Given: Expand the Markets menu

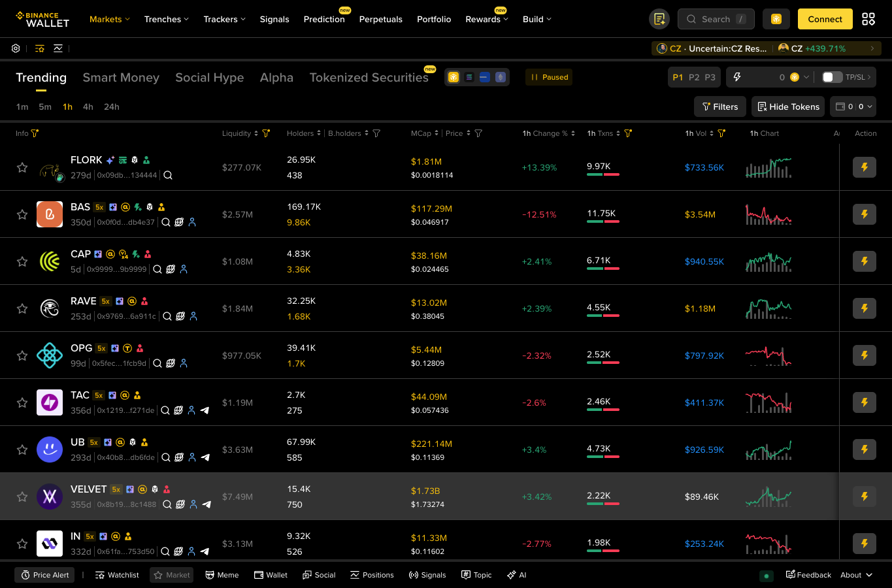Looking at the screenshot, I should [x=110, y=19].
